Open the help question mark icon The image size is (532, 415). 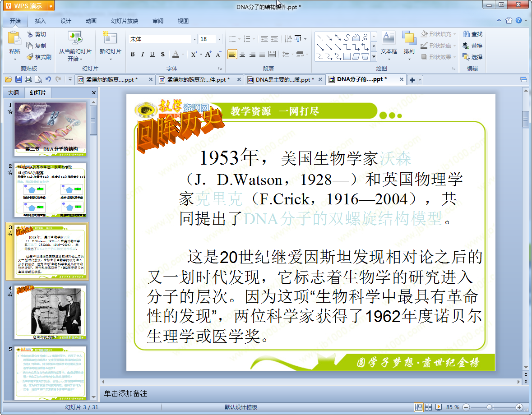pos(519,20)
